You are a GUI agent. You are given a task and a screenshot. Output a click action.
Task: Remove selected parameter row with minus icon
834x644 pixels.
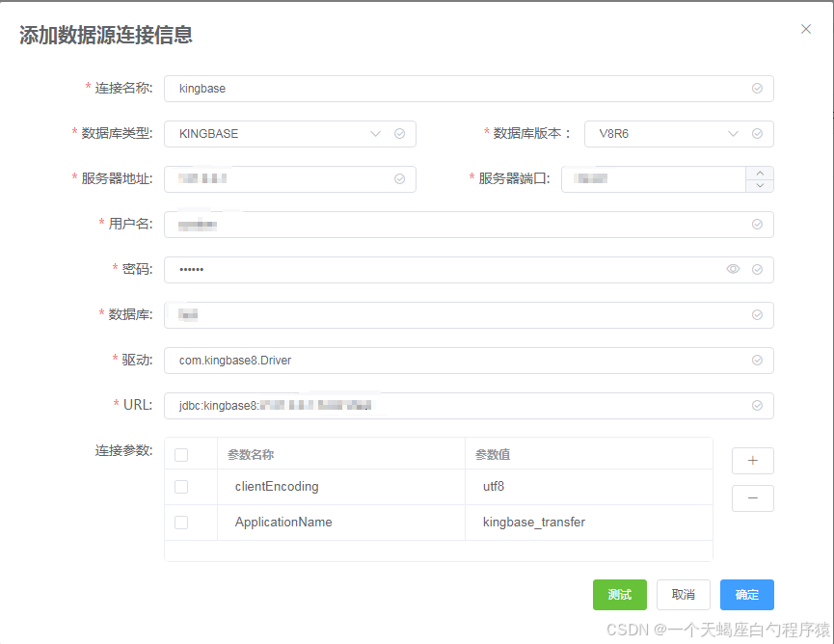(752, 498)
